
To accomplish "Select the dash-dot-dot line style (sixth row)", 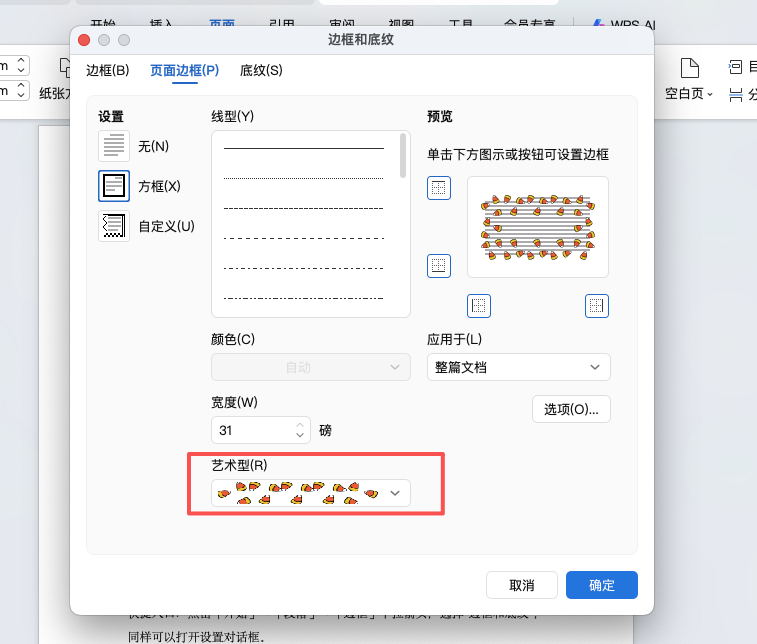I will click(304, 298).
